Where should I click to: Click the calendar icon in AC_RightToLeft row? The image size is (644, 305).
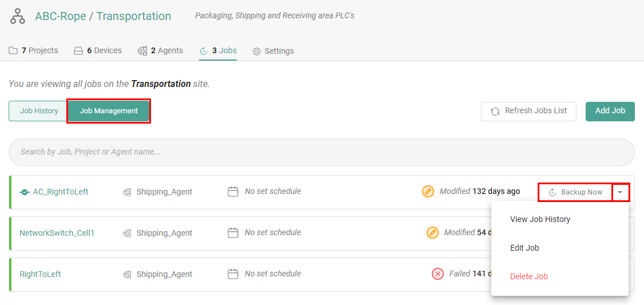[233, 192]
